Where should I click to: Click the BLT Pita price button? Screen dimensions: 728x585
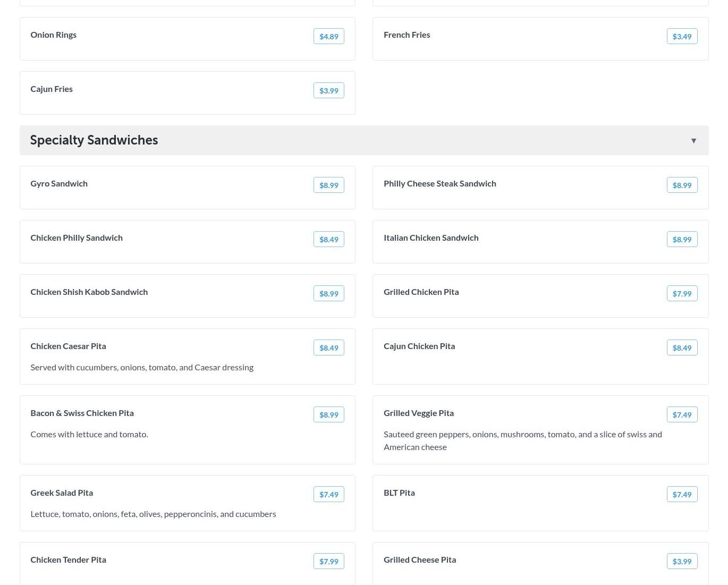click(x=682, y=495)
